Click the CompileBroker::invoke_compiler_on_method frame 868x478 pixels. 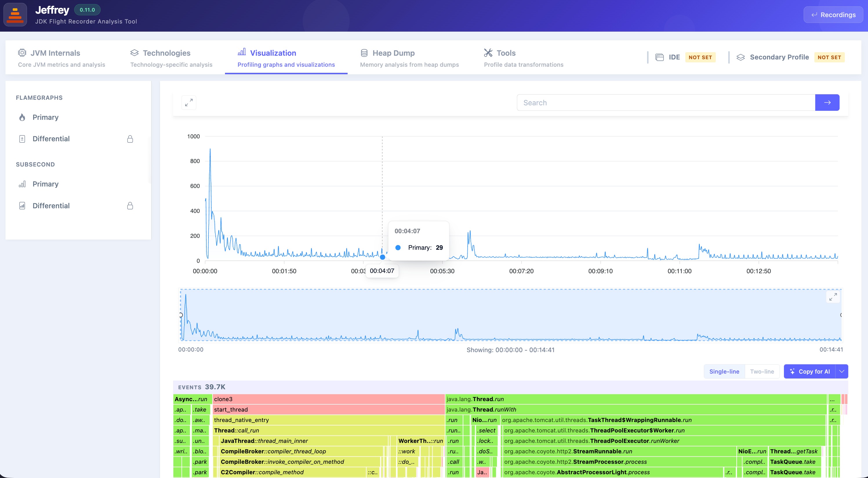[299, 462]
